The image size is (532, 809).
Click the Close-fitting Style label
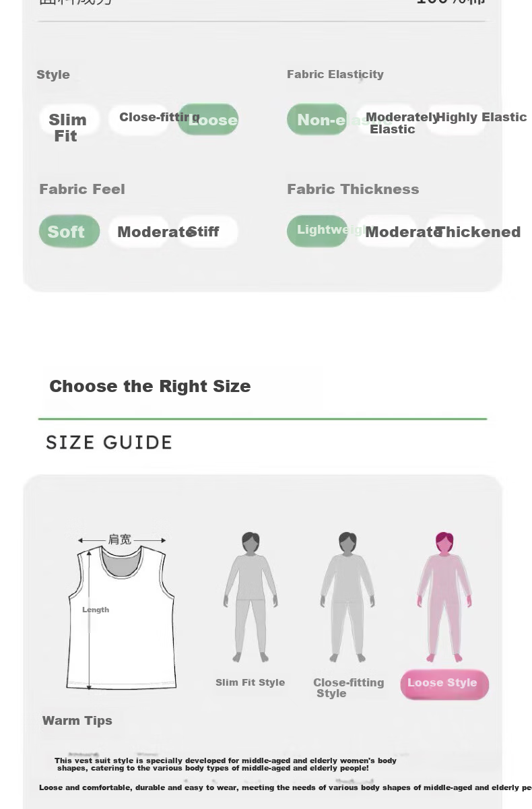click(348, 688)
